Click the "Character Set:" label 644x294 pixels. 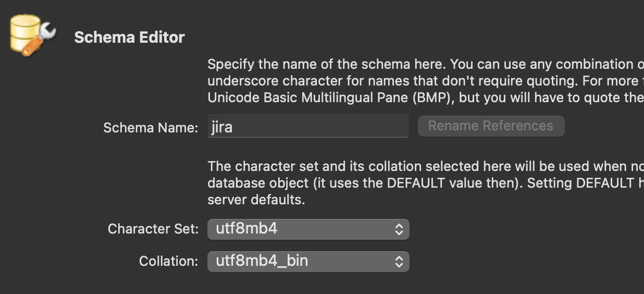(153, 229)
